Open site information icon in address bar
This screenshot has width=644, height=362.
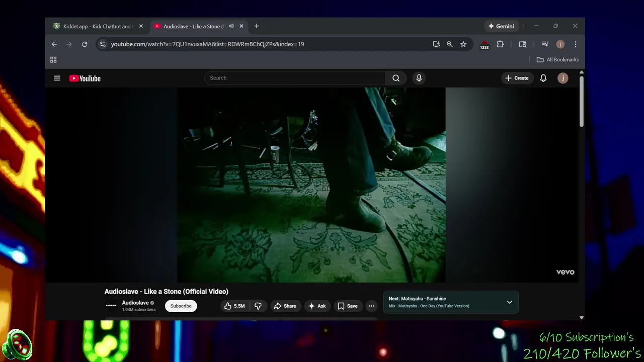(103, 44)
